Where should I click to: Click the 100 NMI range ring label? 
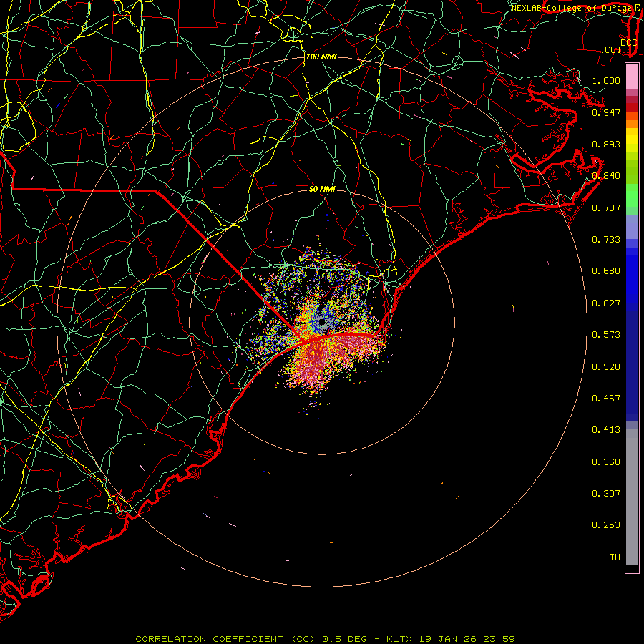pyautogui.click(x=321, y=57)
